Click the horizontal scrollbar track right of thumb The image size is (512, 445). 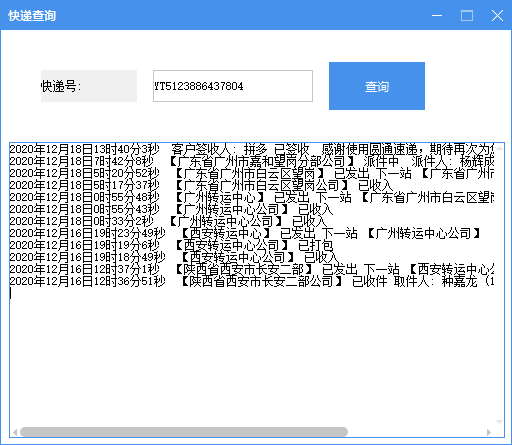click(416, 432)
